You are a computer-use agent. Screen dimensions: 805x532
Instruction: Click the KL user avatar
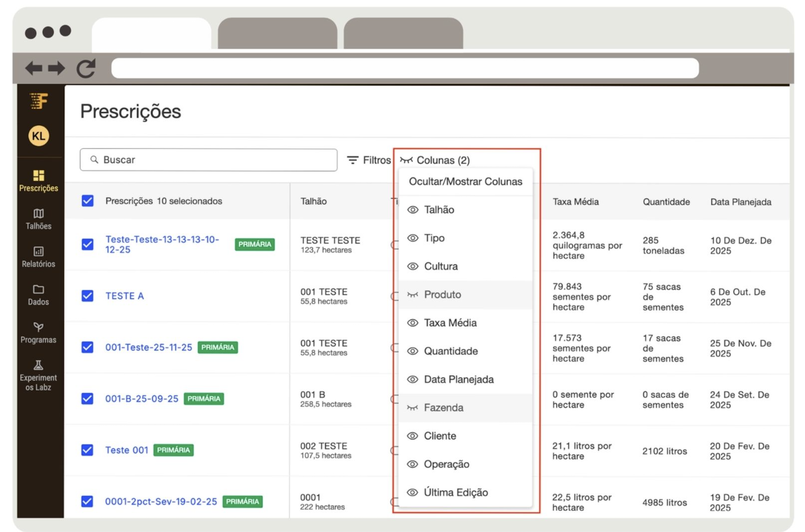(x=39, y=136)
